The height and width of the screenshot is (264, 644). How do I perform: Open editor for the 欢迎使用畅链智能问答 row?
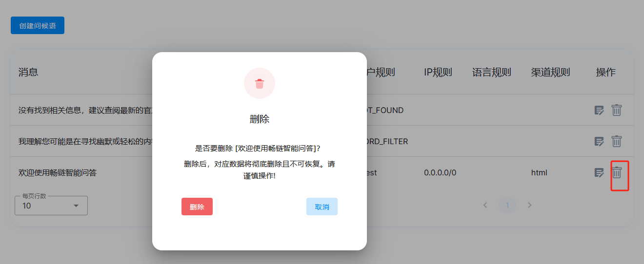click(599, 172)
